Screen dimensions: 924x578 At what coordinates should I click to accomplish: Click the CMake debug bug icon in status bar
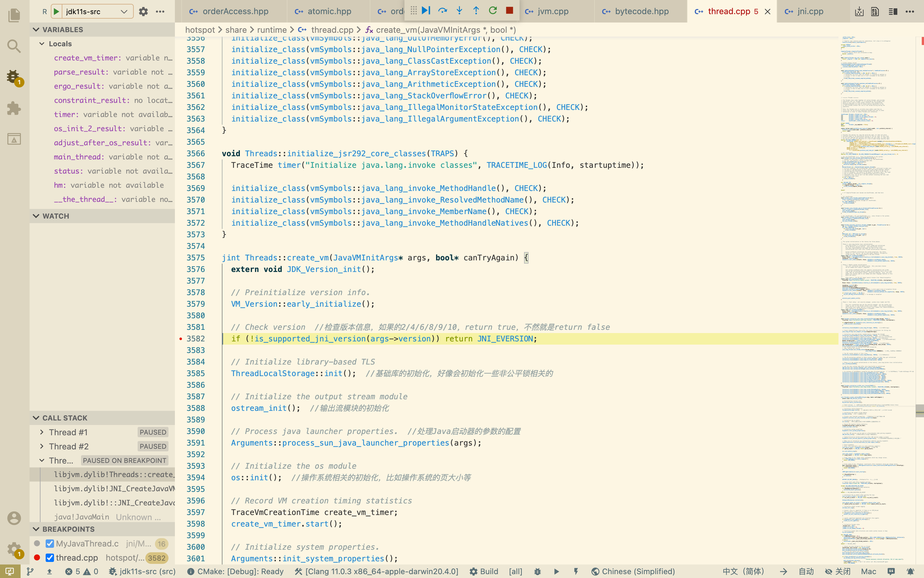538,571
